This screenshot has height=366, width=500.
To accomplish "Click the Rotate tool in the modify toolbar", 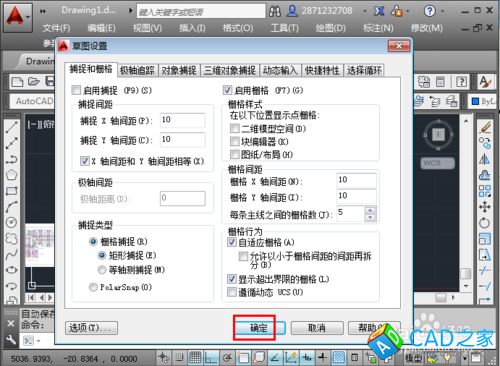I will [x=485, y=223].
